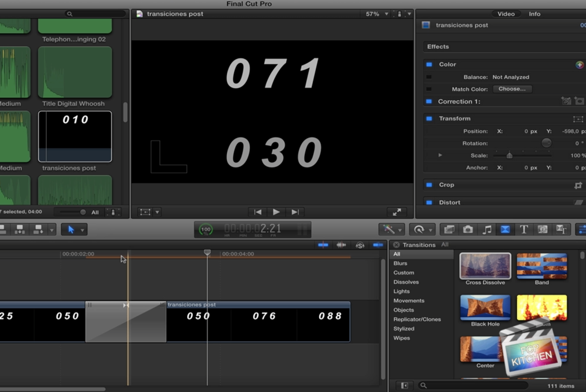The height and width of the screenshot is (392, 586).
Task: Select the Enhancements magic wand tool
Action: pos(389,229)
